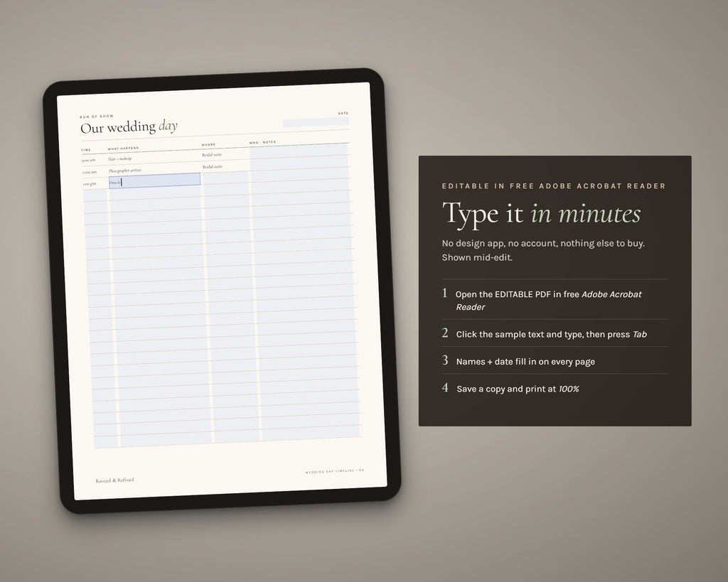
Task: Click the empty Where field in the 1:00 pm row
Action: (x=225, y=177)
